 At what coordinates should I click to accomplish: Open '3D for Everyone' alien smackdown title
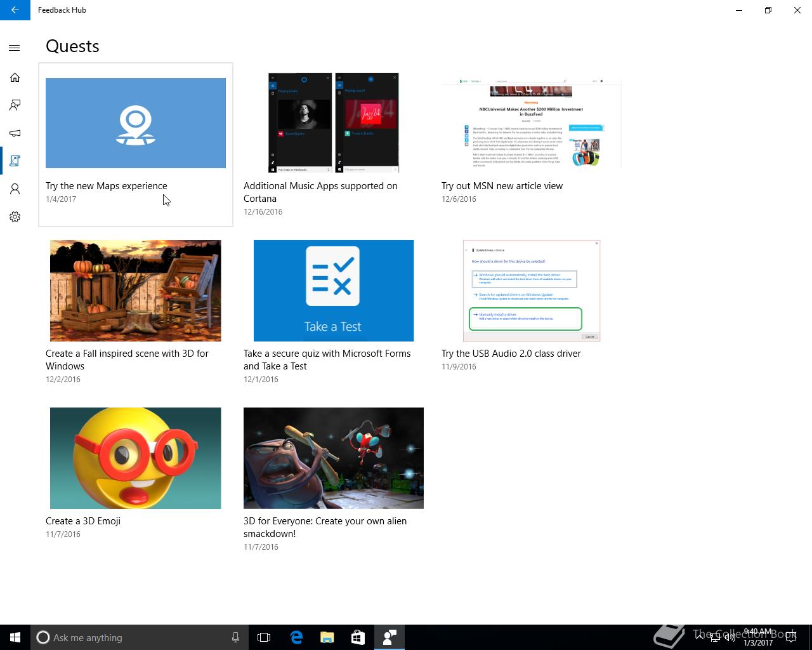click(325, 527)
